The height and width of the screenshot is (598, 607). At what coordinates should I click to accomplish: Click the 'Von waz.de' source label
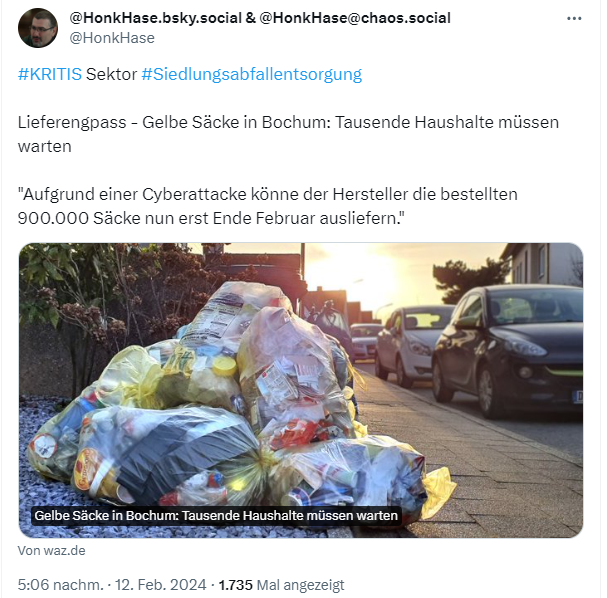(x=51, y=550)
